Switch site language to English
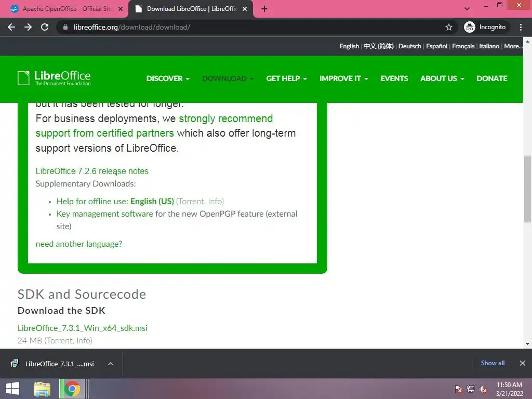532x399 pixels. click(x=349, y=46)
